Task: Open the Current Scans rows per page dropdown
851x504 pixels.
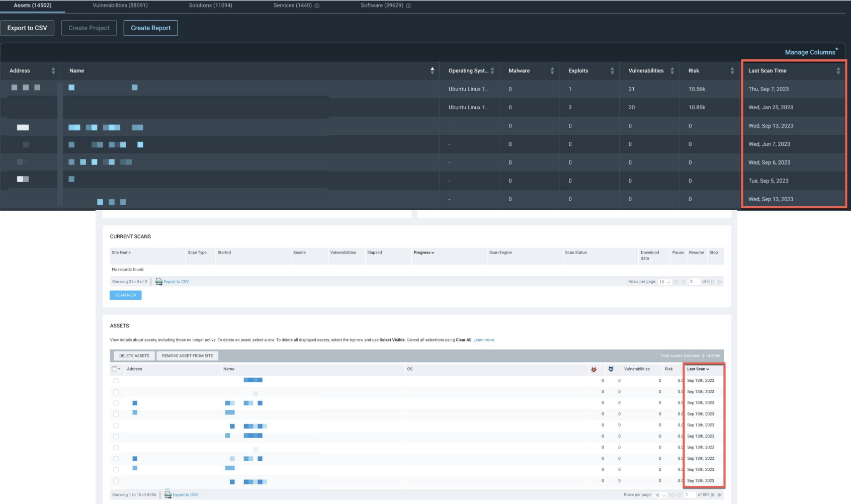Action: click(664, 282)
